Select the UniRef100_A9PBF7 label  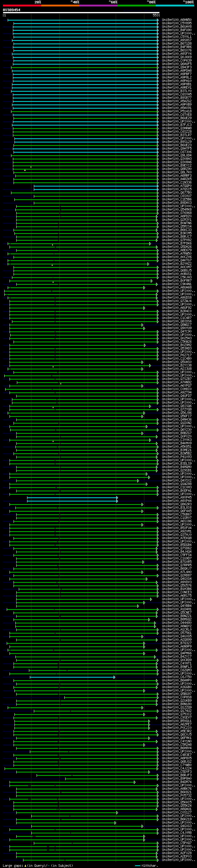176,74
